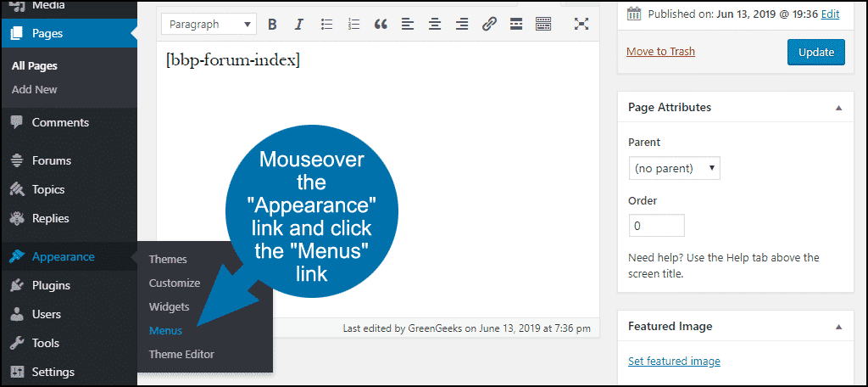Insert Read More tag

(516, 24)
